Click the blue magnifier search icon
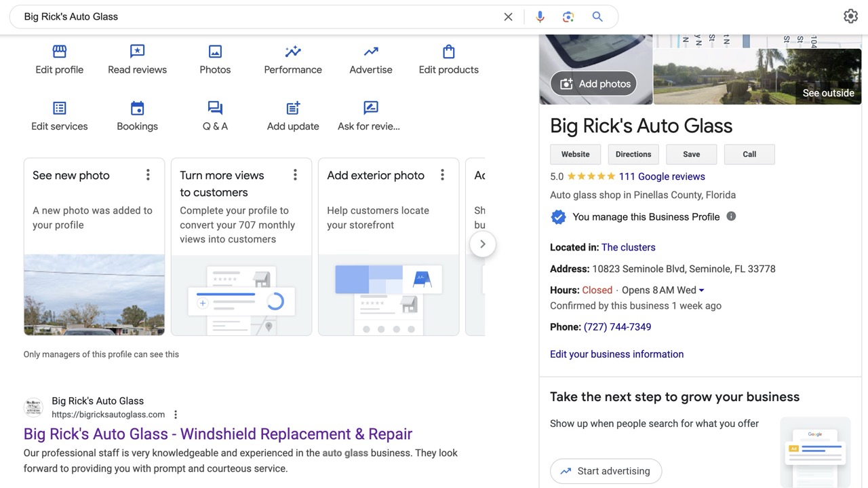This screenshot has height=488, width=868. 597,17
